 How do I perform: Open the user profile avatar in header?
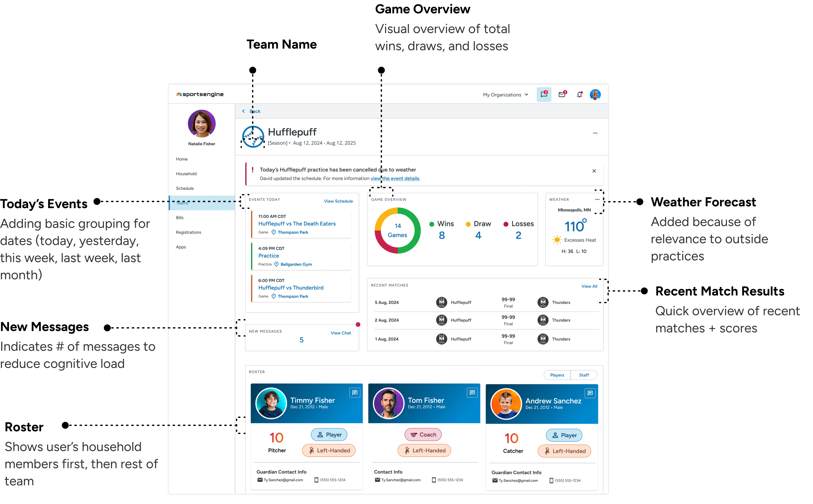click(x=595, y=95)
